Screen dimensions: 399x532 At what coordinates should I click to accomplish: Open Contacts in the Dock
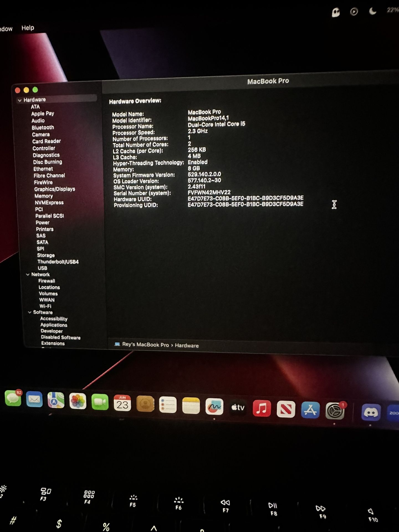tap(145, 404)
